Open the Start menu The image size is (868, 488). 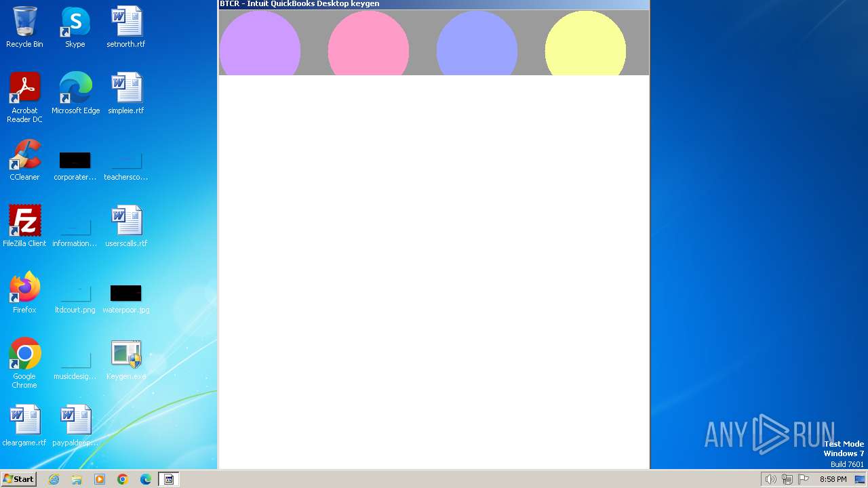18,479
